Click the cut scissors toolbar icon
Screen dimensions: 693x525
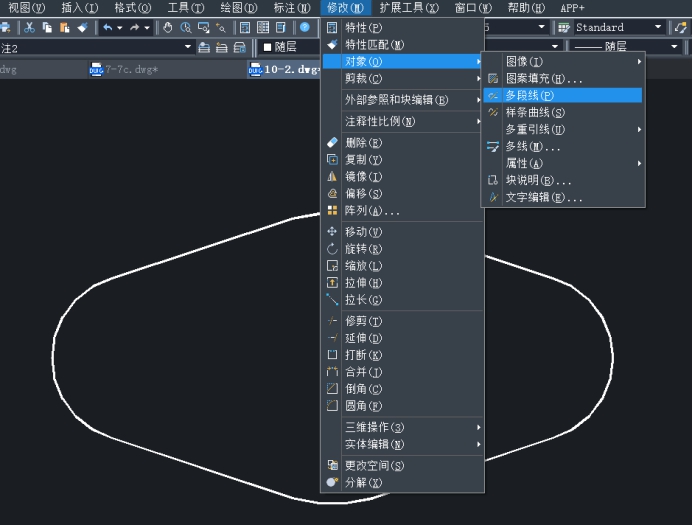29,27
